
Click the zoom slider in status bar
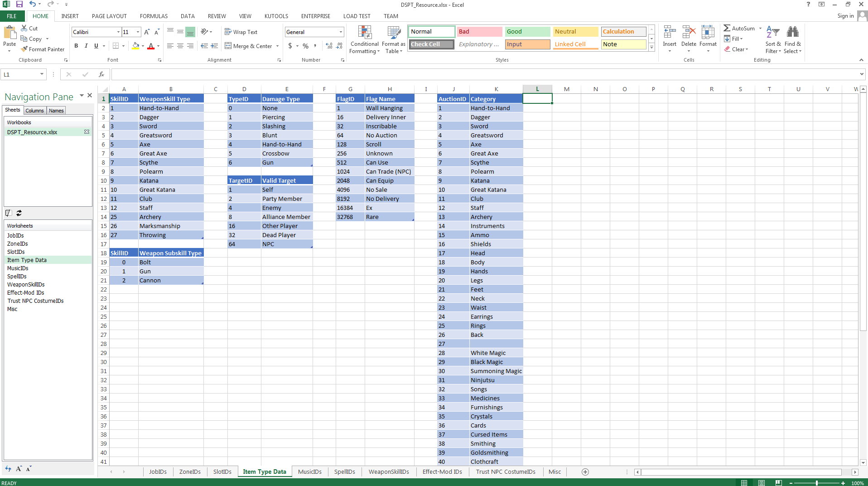[x=816, y=483]
